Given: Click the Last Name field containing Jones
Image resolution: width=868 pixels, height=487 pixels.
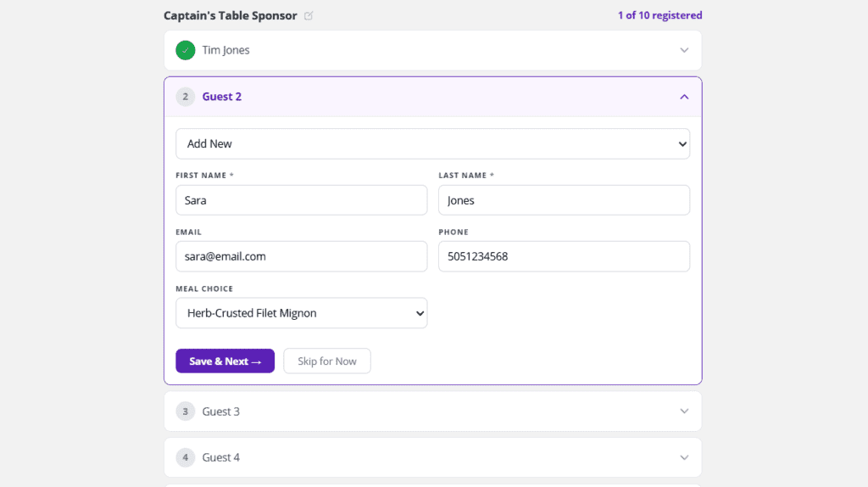Looking at the screenshot, I should click(564, 200).
